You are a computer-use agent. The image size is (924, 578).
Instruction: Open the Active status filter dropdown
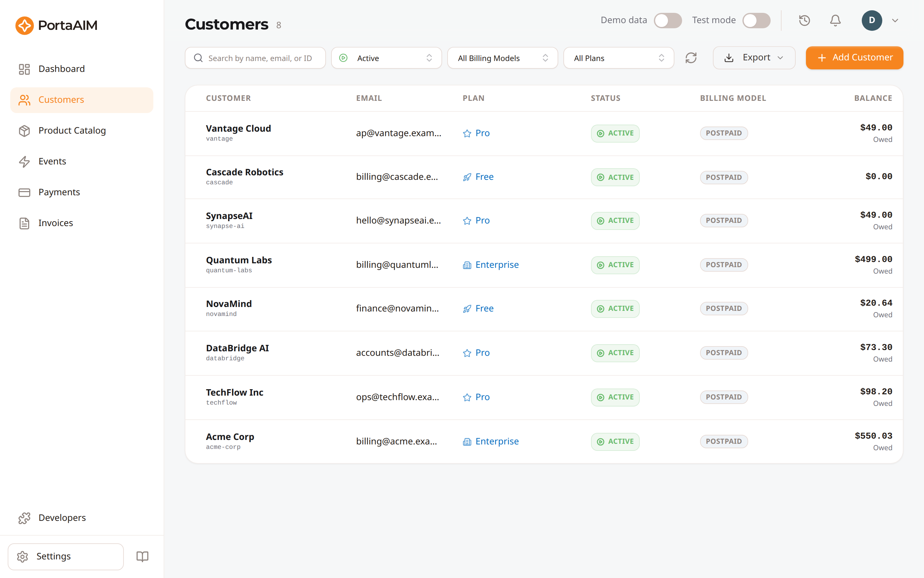pyautogui.click(x=386, y=58)
